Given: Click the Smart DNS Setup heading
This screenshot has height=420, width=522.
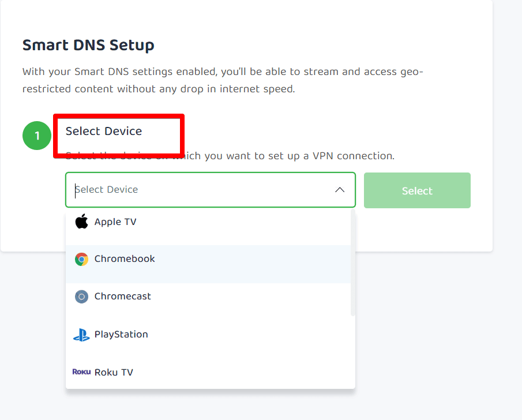Looking at the screenshot, I should tap(88, 45).
